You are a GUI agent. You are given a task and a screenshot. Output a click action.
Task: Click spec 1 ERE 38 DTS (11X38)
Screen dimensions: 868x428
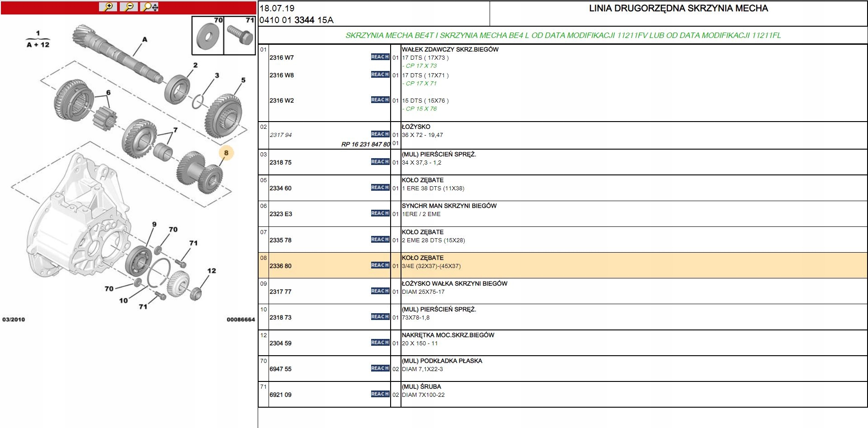point(433,188)
